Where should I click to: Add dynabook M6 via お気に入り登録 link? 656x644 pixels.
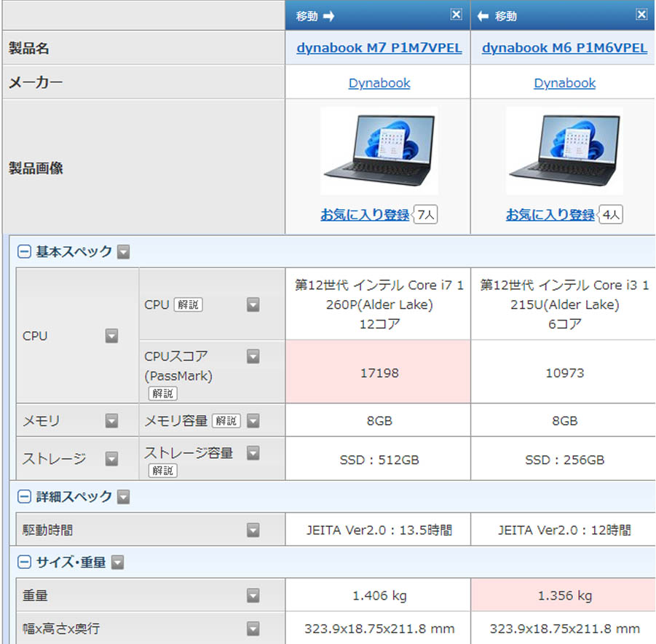[550, 215]
